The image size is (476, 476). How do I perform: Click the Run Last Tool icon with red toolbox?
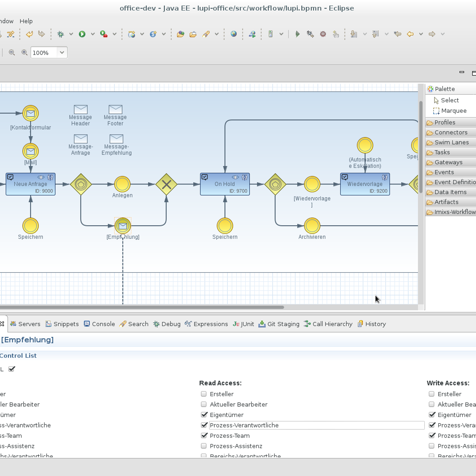tap(104, 34)
